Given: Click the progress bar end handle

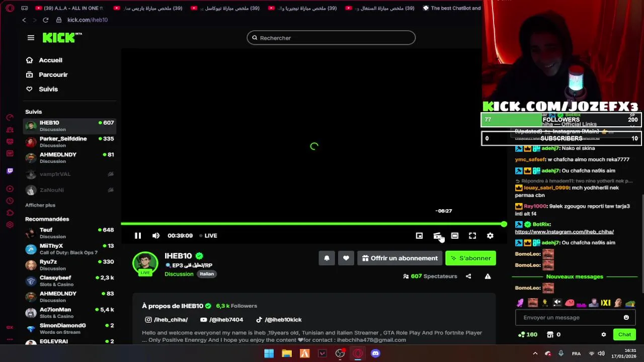Looking at the screenshot, I should (x=504, y=224).
